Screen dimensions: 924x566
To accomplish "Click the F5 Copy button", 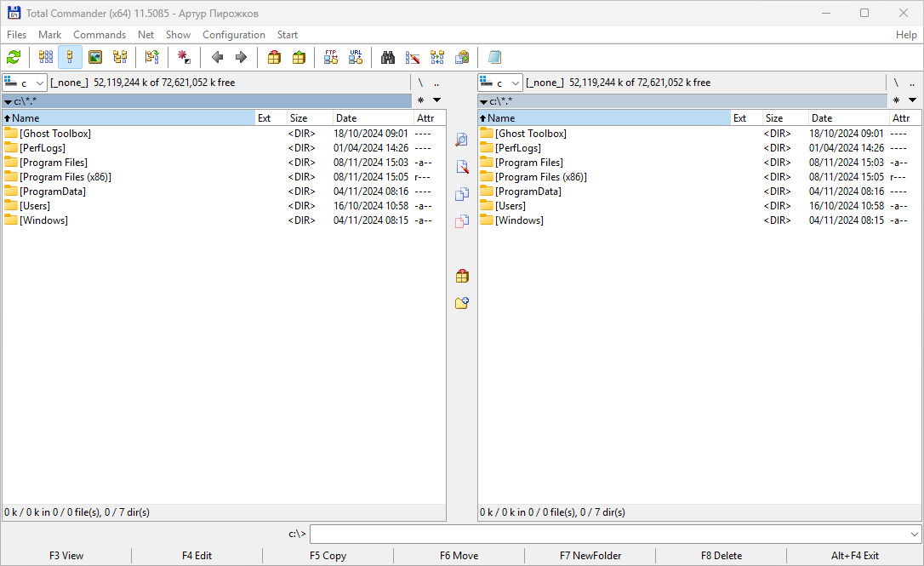I will (x=328, y=556).
